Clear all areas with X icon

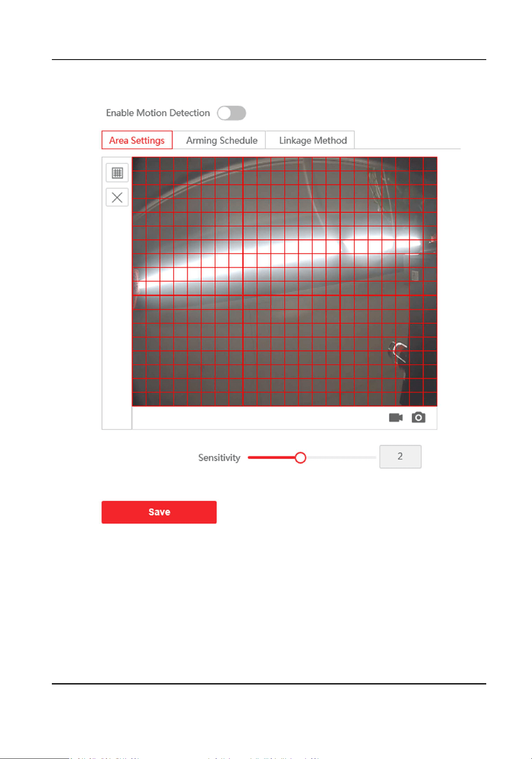[x=117, y=197]
